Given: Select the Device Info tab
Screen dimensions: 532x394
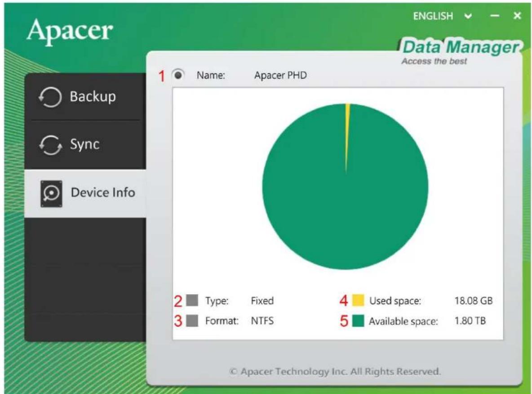Looking at the screenshot, I should click(x=85, y=193).
